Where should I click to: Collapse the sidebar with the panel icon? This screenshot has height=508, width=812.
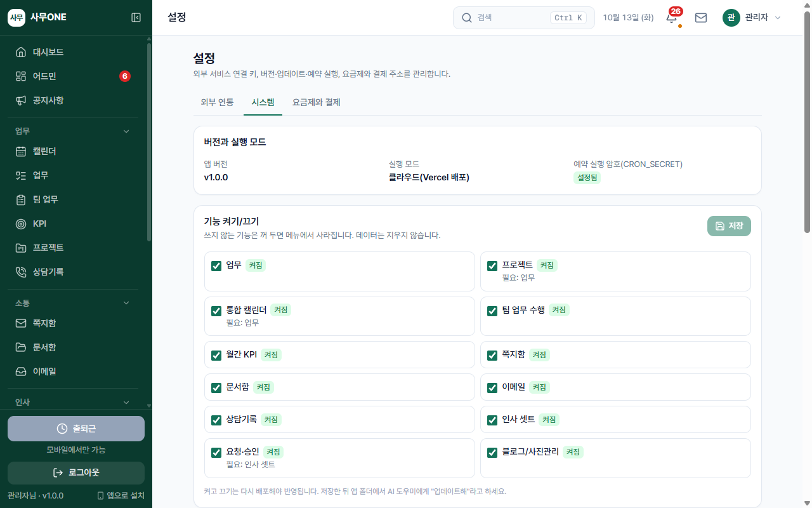click(136, 18)
